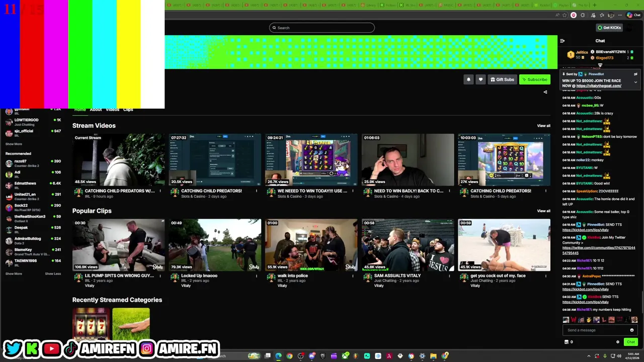Image resolution: width=644 pixels, height=362 pixels.
Task: Open AdmiralBulldog recommended channel
Action: [x=33, y=240]
